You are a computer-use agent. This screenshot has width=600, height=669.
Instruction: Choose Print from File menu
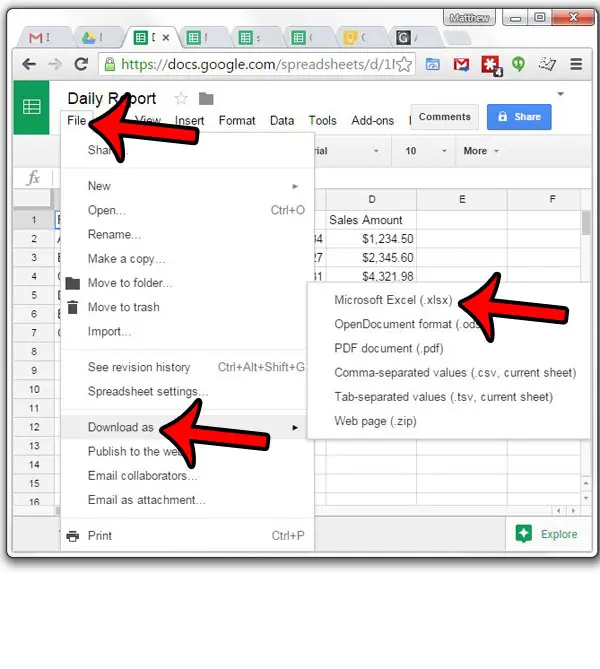[188, 536]
